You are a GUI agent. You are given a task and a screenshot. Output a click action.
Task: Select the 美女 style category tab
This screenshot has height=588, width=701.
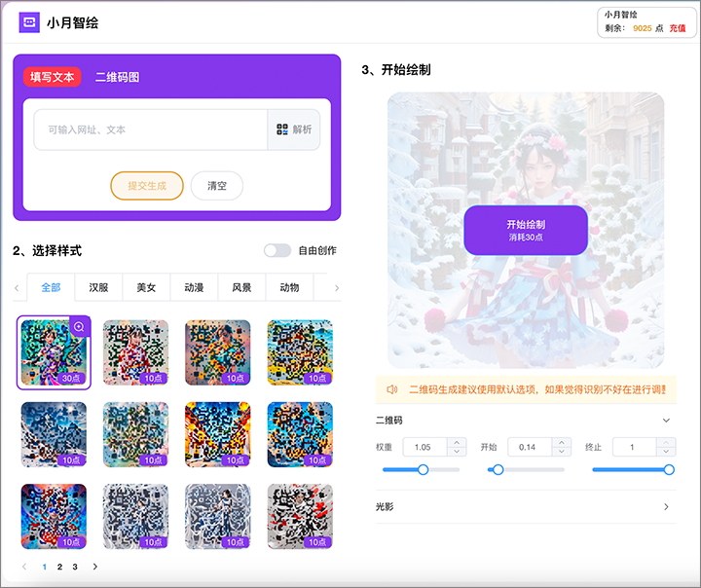click(x=146, y=287)
